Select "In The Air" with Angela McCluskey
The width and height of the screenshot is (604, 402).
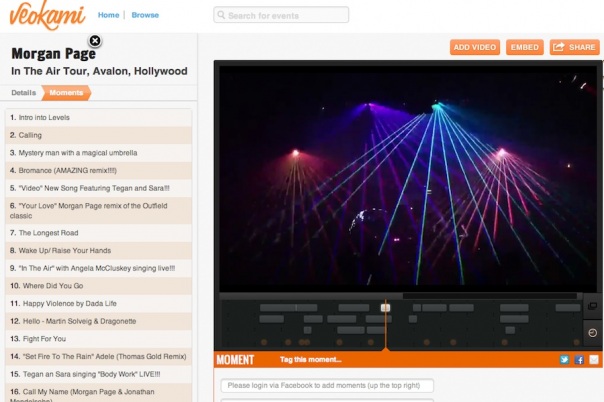pos(99,268)
